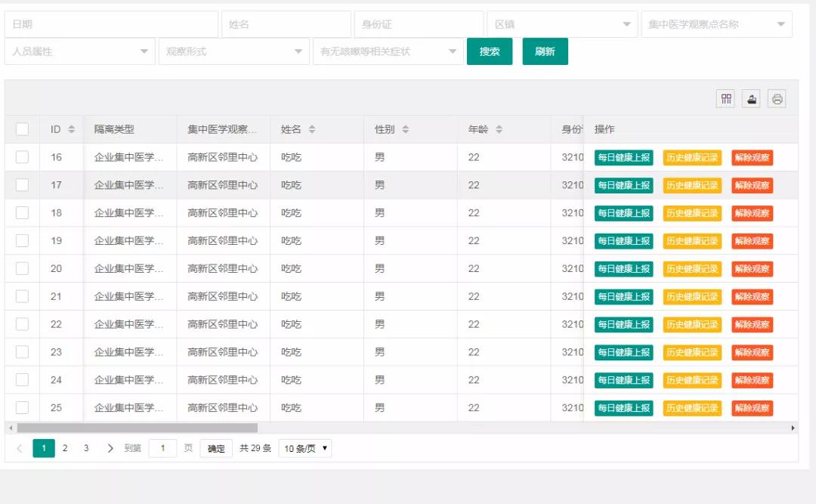Sort by 年龄 column sort arrows
The width and height of the screenshot is (816, 504).
click(x=499, y=129)
